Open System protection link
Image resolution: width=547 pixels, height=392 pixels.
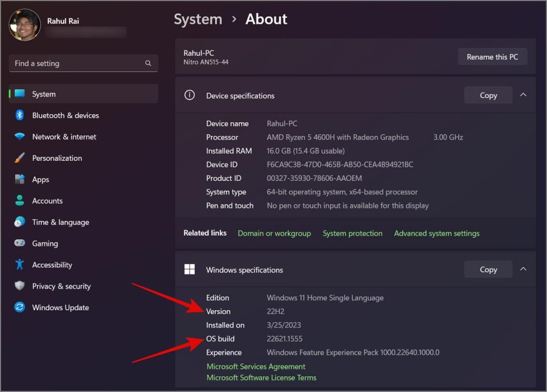click(x=352, y=233)
